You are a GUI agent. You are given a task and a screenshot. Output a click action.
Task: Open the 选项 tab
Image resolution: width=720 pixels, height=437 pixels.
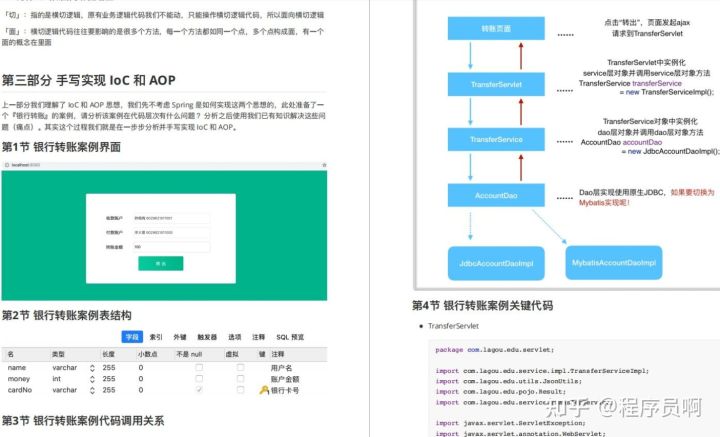(x=235, y=337)
